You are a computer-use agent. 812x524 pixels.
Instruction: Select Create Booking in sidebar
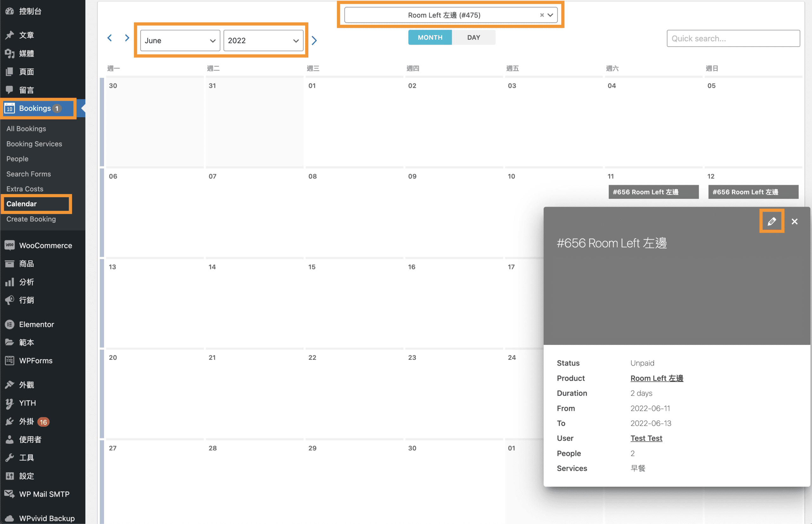pyautogui.click(x=31, y=219)
